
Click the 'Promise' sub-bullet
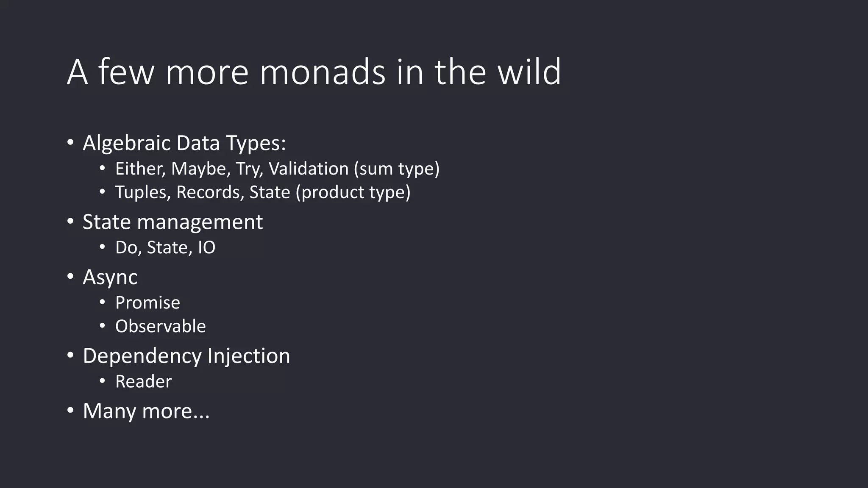(x=147, y=302)
